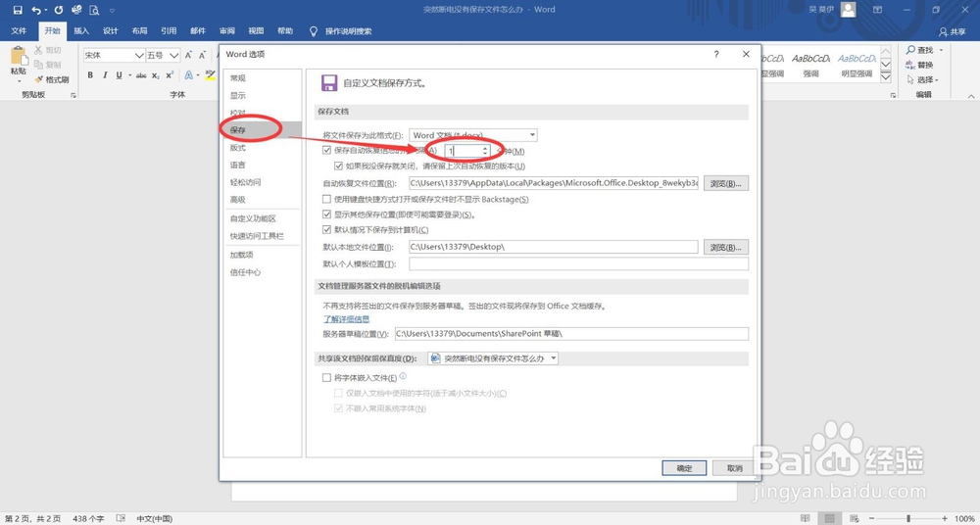
Task: Collapse the ribbon with chevron arrow
Action: (970, 96)
